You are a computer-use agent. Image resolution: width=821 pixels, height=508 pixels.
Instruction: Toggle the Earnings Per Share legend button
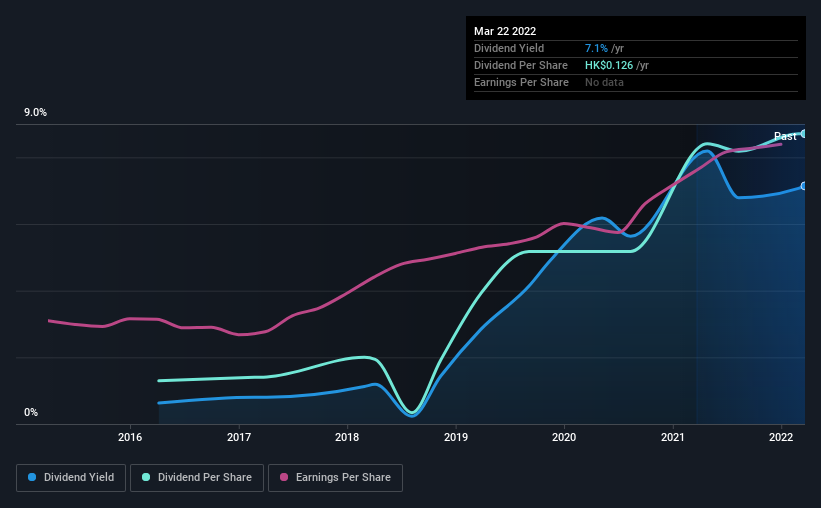click(335, 478)
